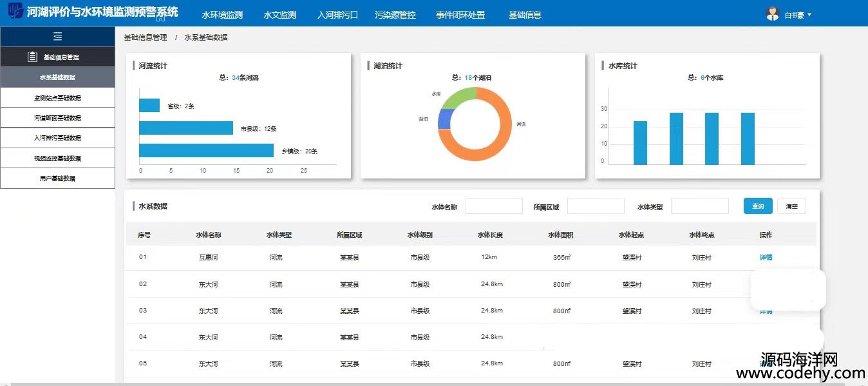Screen dimensions: 868x386
Task: Click the 省级 bar in river chart
Action: click(x=149, y=106)
